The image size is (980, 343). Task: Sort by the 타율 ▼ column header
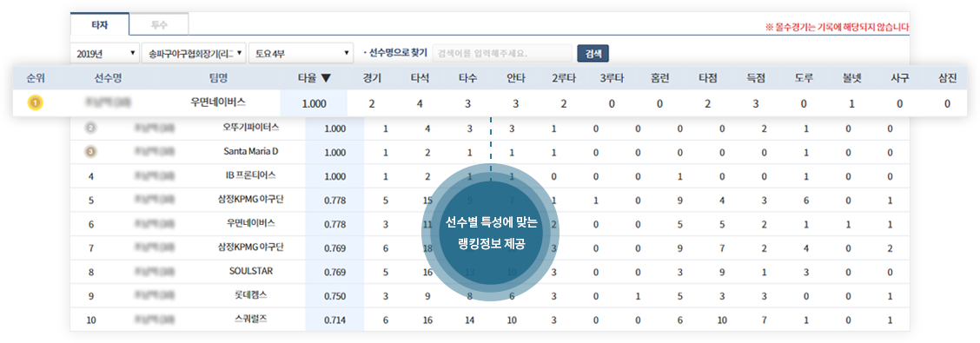click(314, 78)
